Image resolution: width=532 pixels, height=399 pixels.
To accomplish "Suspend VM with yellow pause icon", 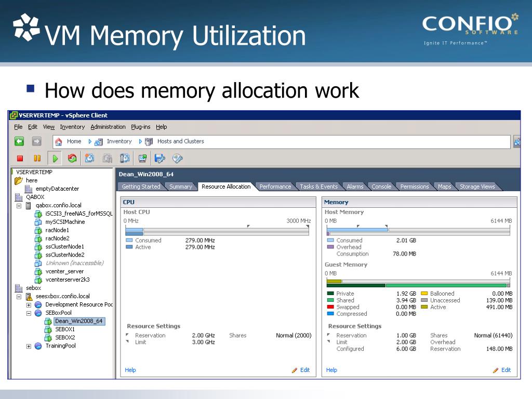I will tap(37, 158).
